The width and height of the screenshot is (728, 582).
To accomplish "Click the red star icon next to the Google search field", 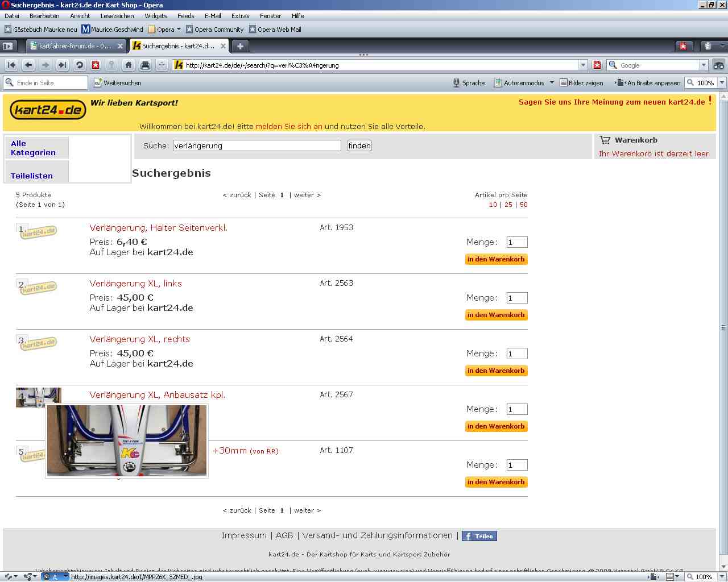I will (x=597, y=65).
